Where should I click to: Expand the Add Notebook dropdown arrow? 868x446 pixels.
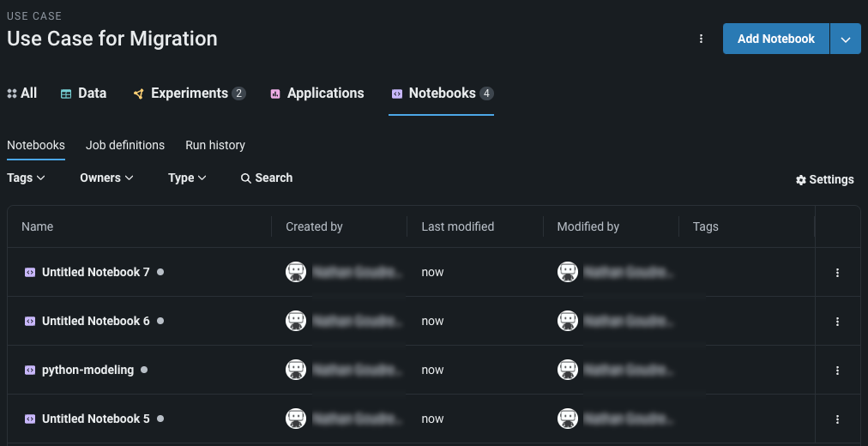(846, 39)
